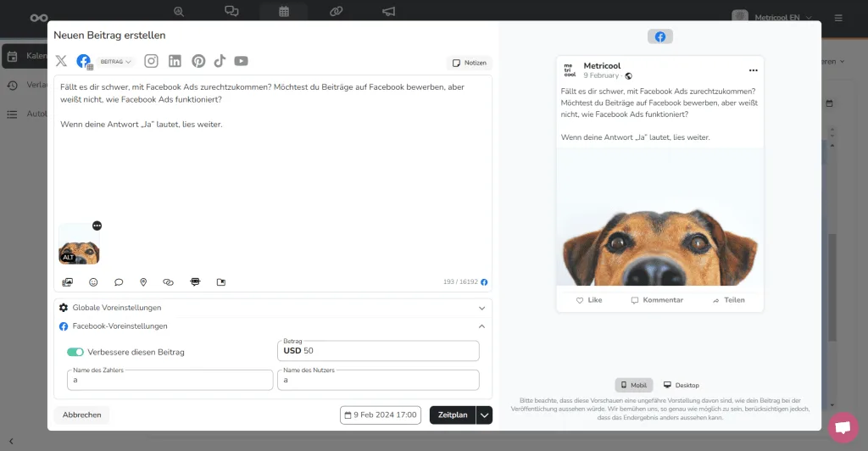Open the emoji picker in editor toolbar
Image resolution: width=868 pixels, height=451 pixels.
93,282
